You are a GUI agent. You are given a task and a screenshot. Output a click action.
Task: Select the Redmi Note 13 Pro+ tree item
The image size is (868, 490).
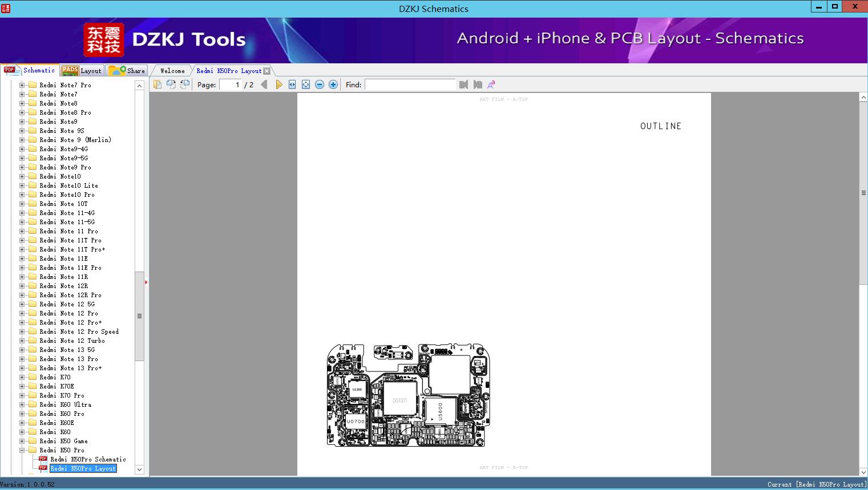click(70, 368)
